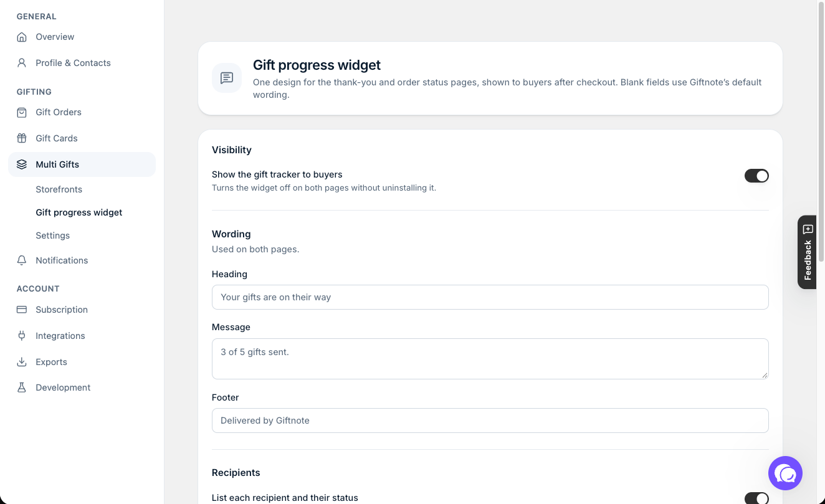Click the Gift Orders bag icon

22,112
